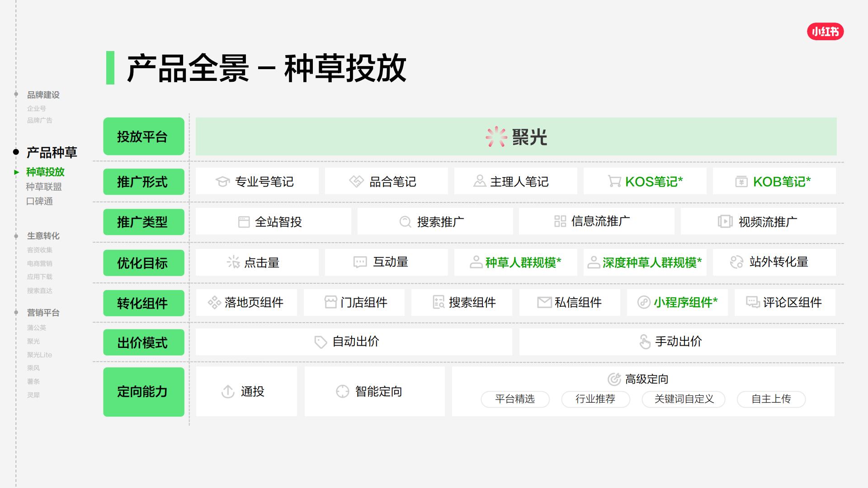Open the 种草投放 outline item

click(x=45, y=172)
